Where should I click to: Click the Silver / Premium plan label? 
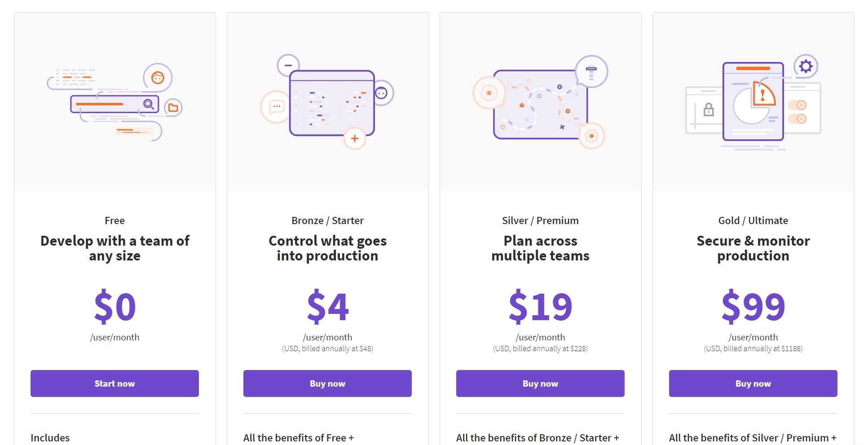point(540,220)
